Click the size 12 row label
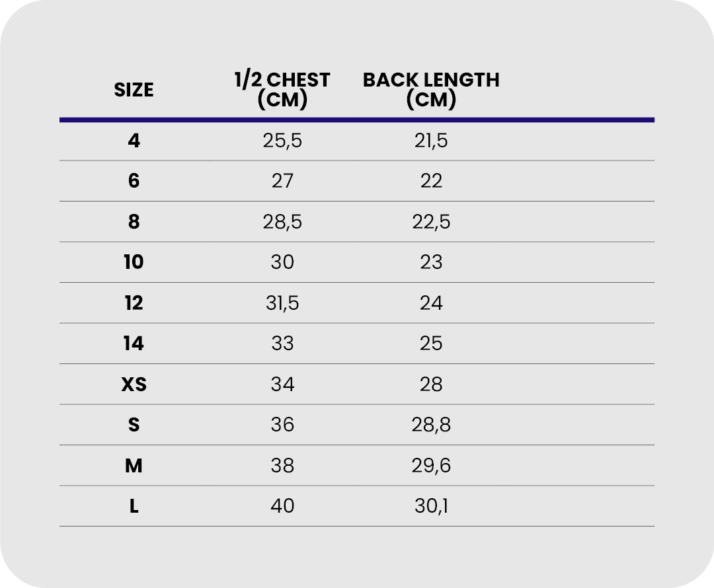The height and width of the screenshot is (588, 714). (x=134, y=303)
